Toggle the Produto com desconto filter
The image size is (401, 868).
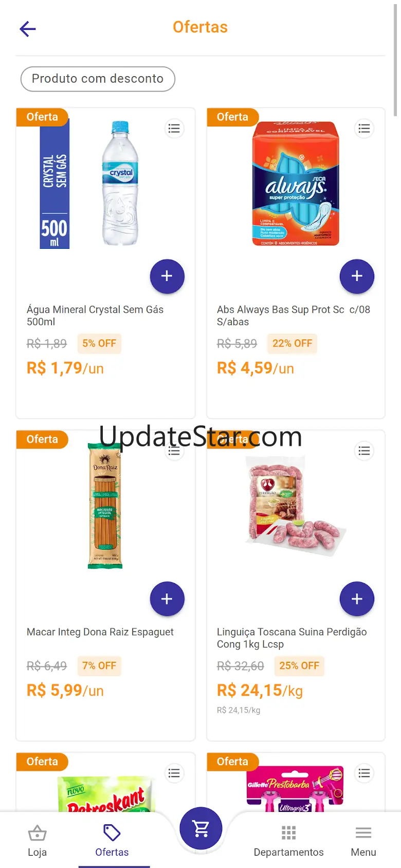(x=98, y=79)
